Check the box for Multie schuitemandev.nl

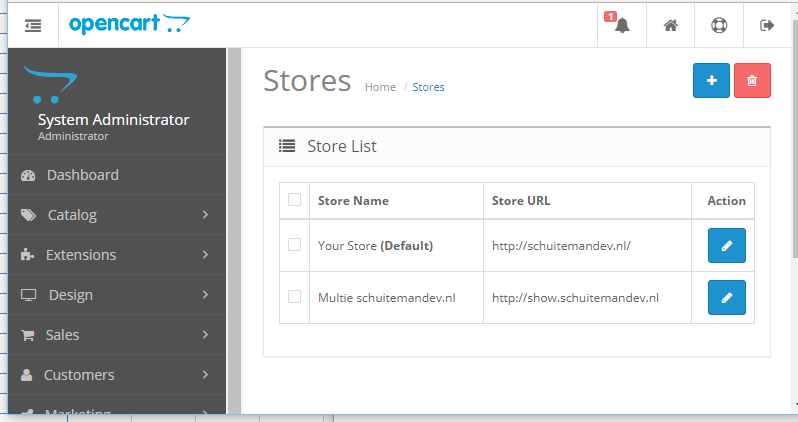[294, 296]
